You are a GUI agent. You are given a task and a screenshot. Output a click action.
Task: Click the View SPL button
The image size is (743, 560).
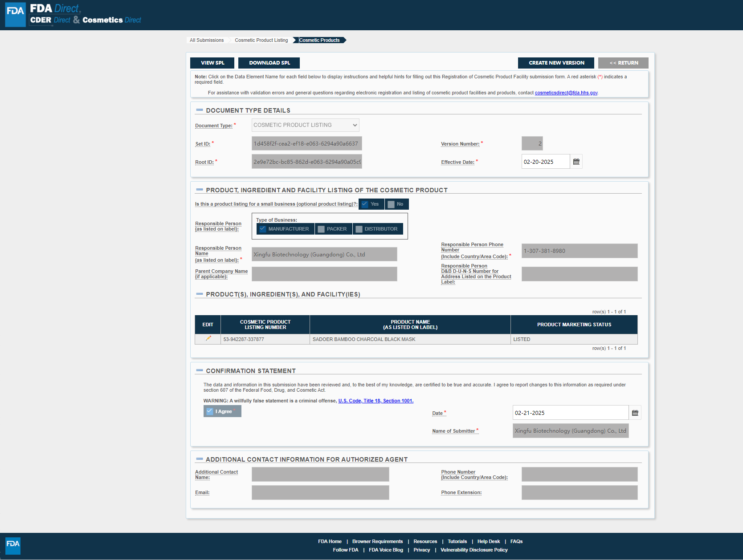(212, 63)
